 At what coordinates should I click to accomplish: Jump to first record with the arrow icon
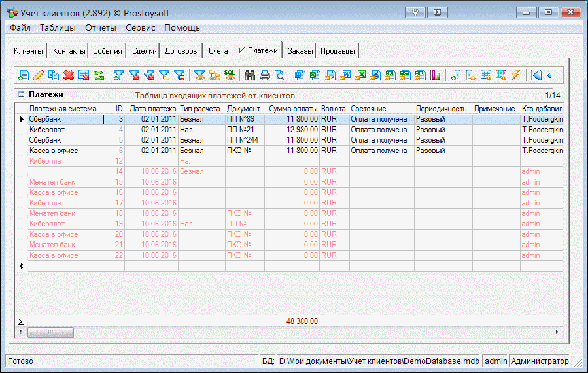pos(536,75)
